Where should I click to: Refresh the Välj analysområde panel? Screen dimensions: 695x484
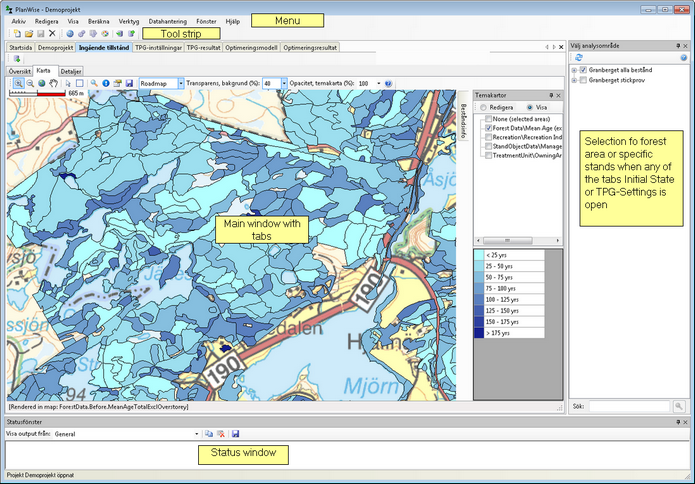579,58
